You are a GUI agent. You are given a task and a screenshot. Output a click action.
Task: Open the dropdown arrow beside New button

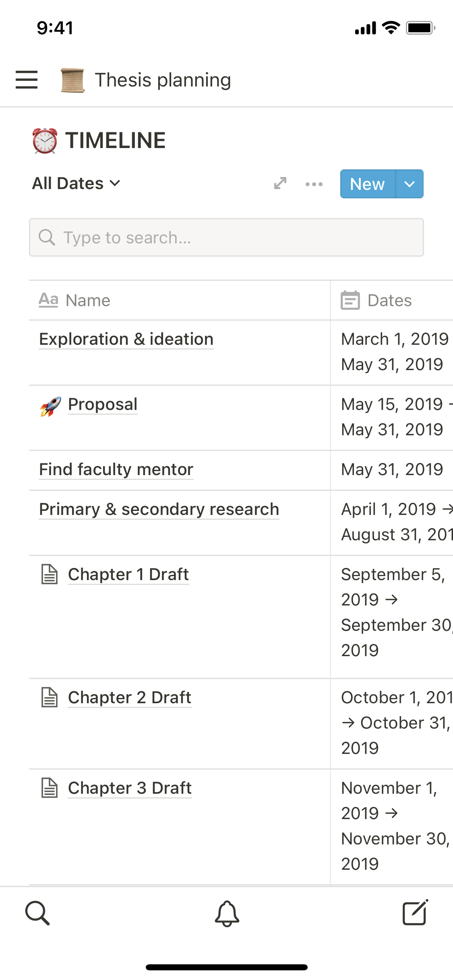click(x=410, y=184)
